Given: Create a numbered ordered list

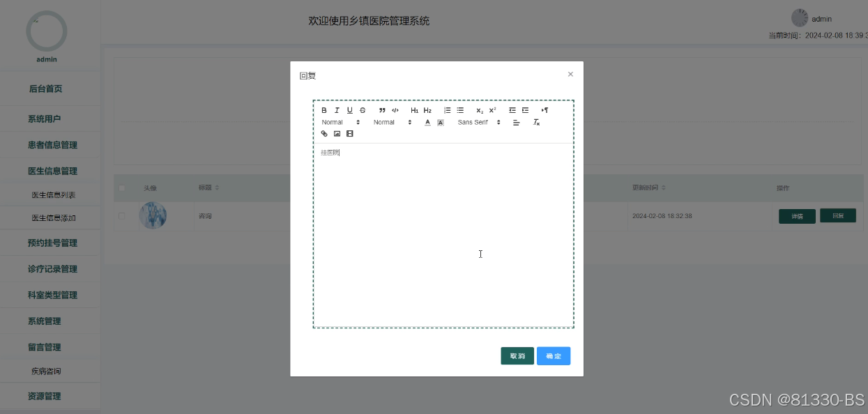Looking at the screenshot, I should point(448,110).
